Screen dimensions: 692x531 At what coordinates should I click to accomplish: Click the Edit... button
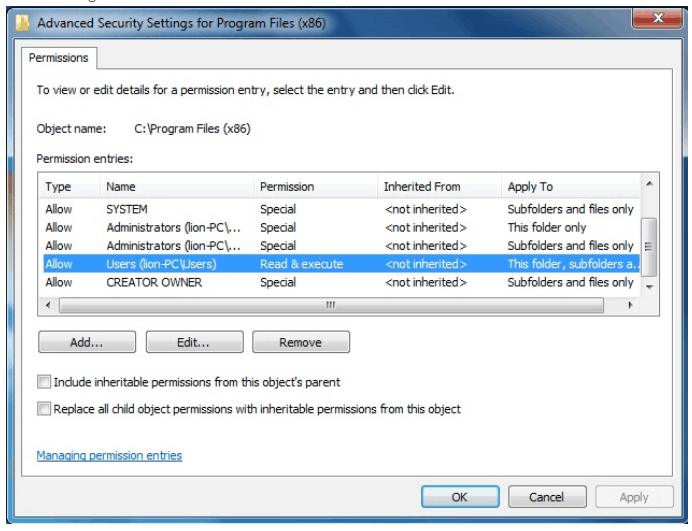coord(194,342)
